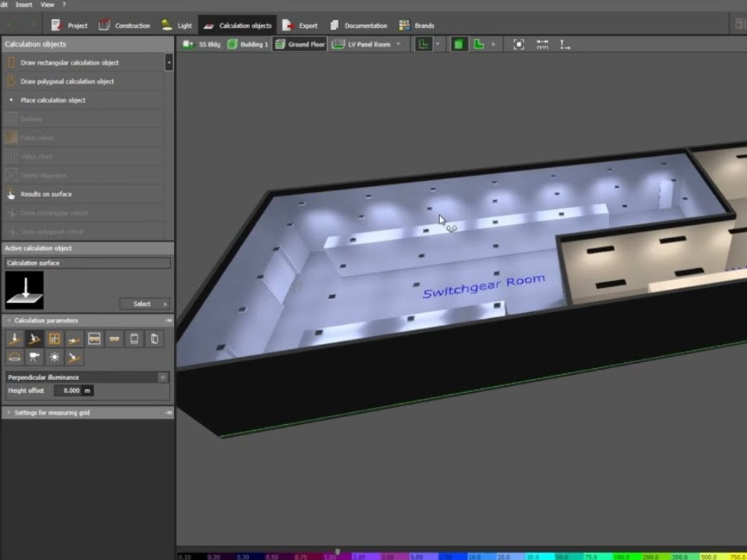Switch to the Light tab

point(179,25)
